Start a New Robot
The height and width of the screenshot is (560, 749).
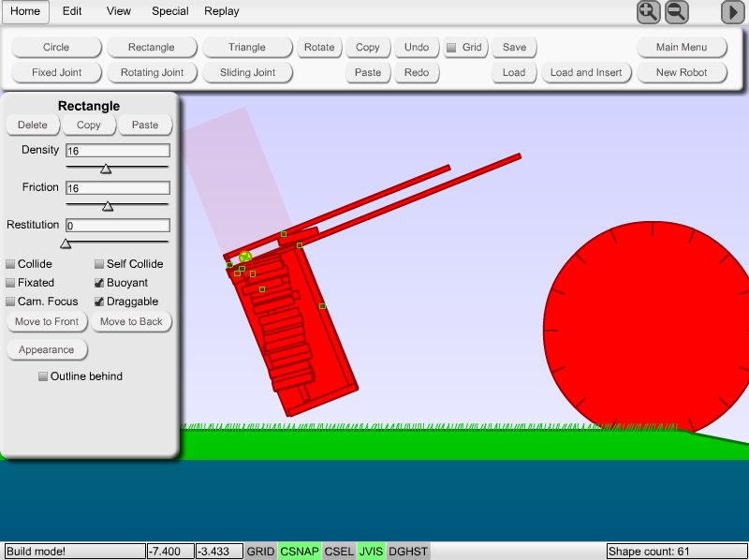coord(682,73)
